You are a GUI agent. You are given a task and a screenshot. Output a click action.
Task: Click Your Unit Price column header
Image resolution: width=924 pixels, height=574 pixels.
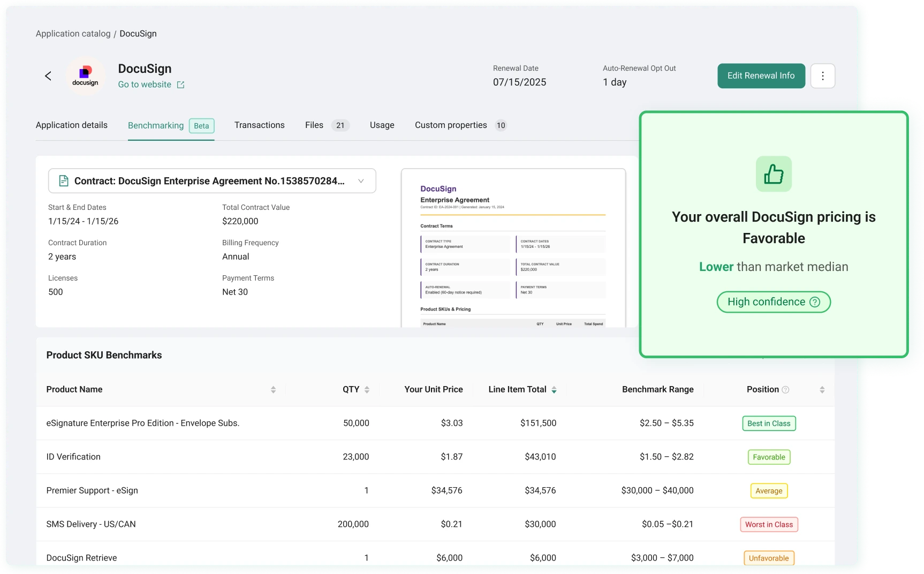(434, 390)
